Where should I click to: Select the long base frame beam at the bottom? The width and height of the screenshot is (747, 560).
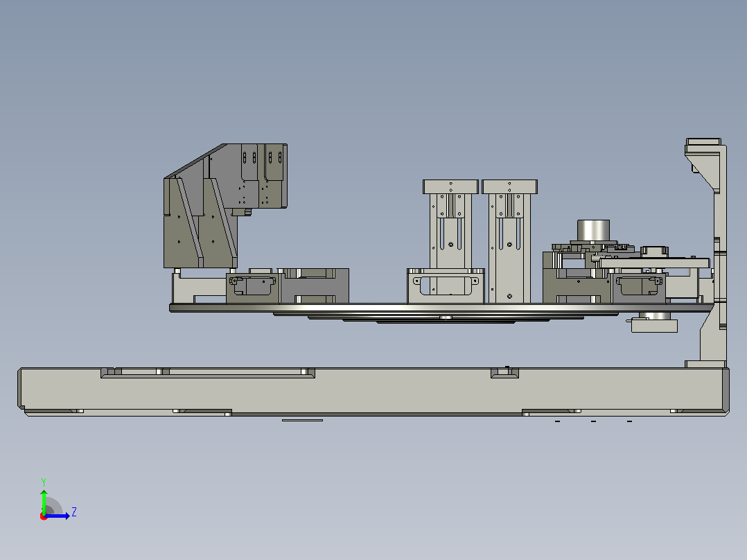pos(373,391)
